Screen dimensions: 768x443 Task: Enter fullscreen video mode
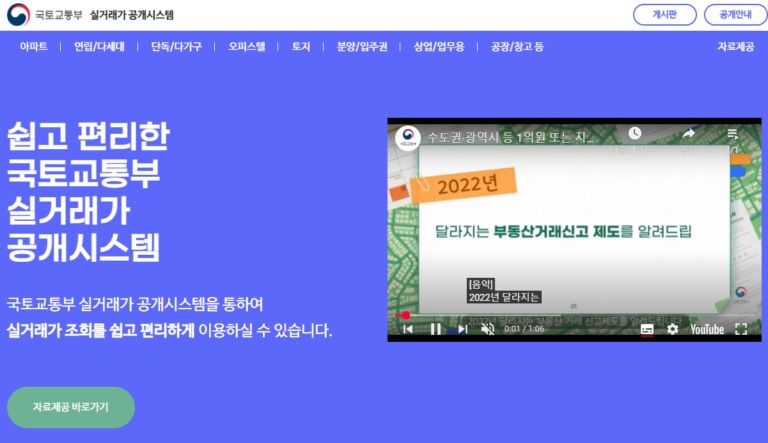[x=741, y=329]
